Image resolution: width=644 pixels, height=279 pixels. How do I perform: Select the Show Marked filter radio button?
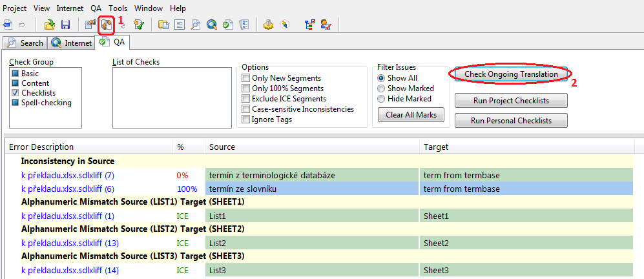pyautogui.click(x=380, y=88)
